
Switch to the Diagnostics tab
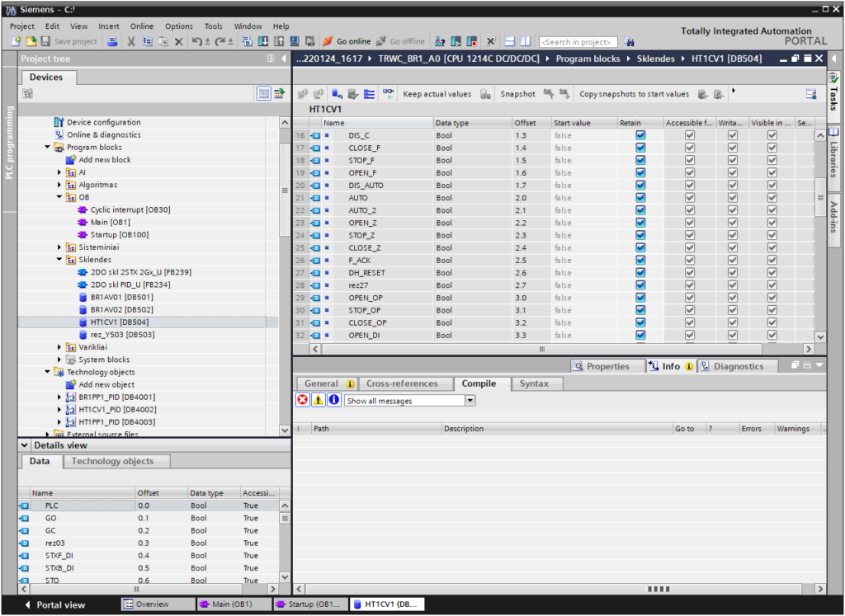point(739,366)
